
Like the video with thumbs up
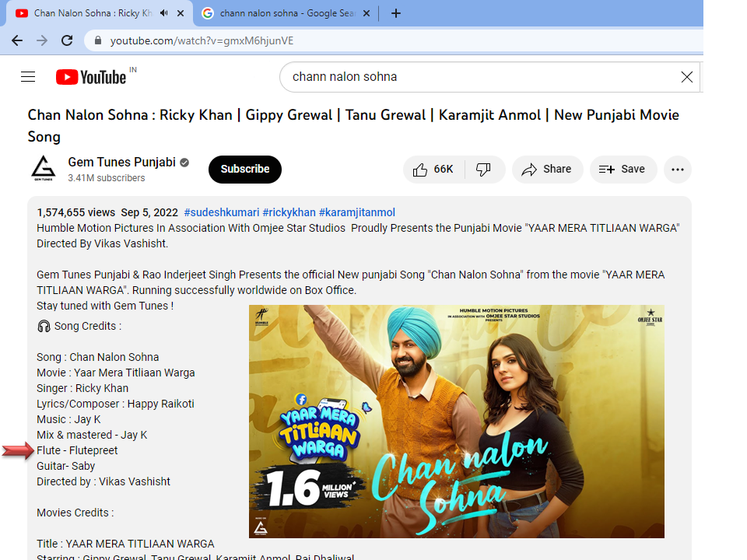(x=433, y=170)
